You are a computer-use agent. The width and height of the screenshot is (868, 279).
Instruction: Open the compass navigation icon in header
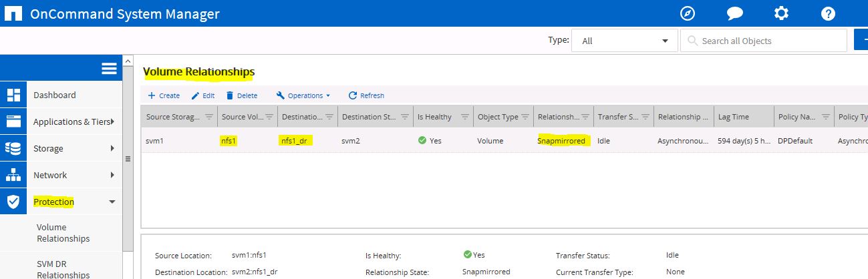pos(688,13)
